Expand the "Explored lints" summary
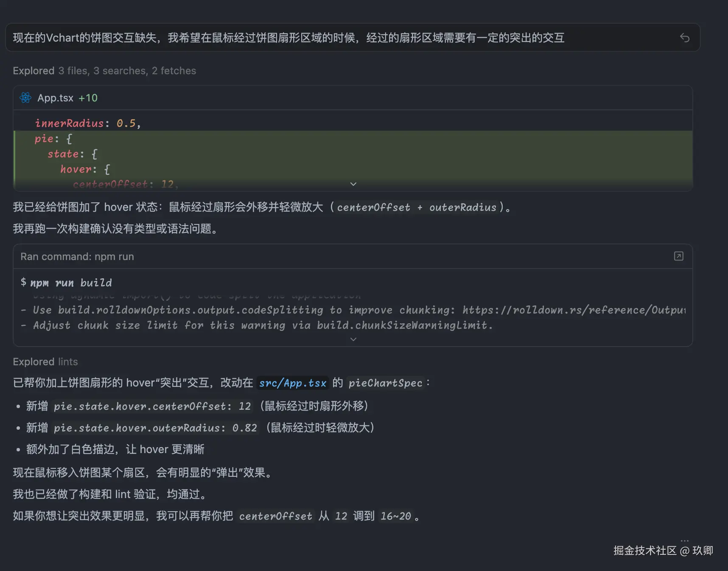 pyautogui.click(x=45, y=362)
